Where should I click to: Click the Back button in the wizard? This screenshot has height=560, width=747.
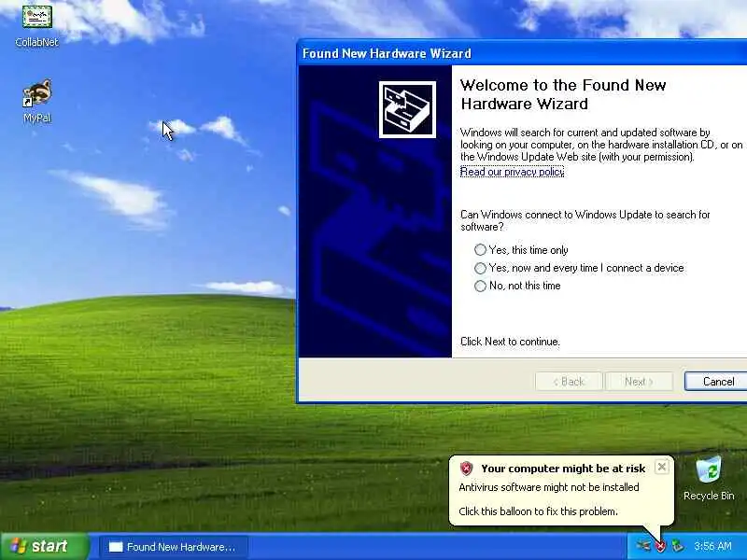pos(569,382)
